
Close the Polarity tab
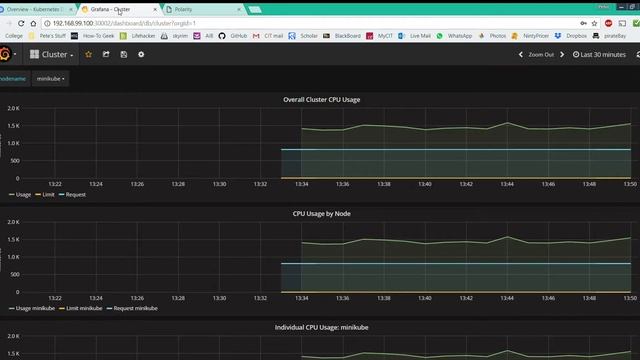coord(239,9)
